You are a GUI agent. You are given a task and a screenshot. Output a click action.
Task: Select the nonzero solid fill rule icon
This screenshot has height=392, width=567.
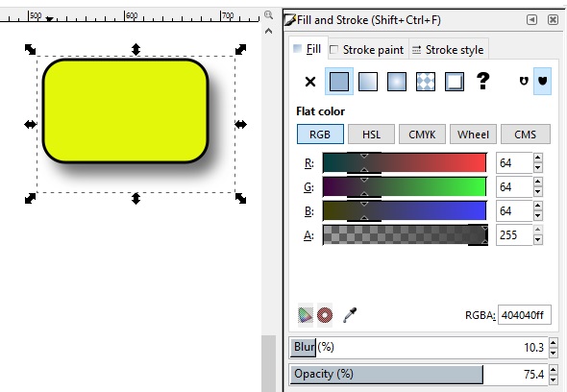(x=542, y=81)
